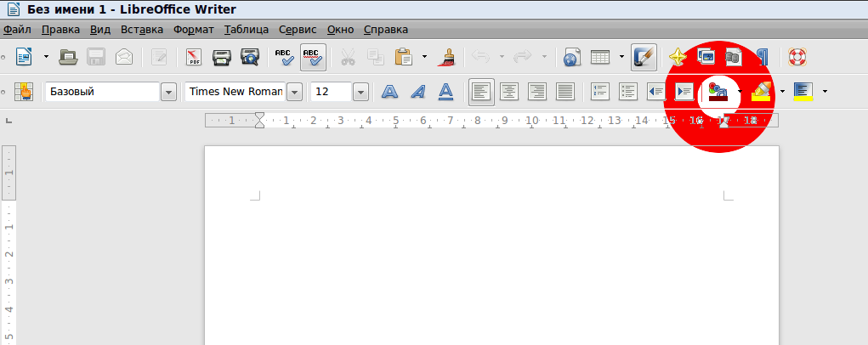Click the Print document icon
The width and height of the screenshot is (868, 345).
pyautogui.click(x=222, y=58)
